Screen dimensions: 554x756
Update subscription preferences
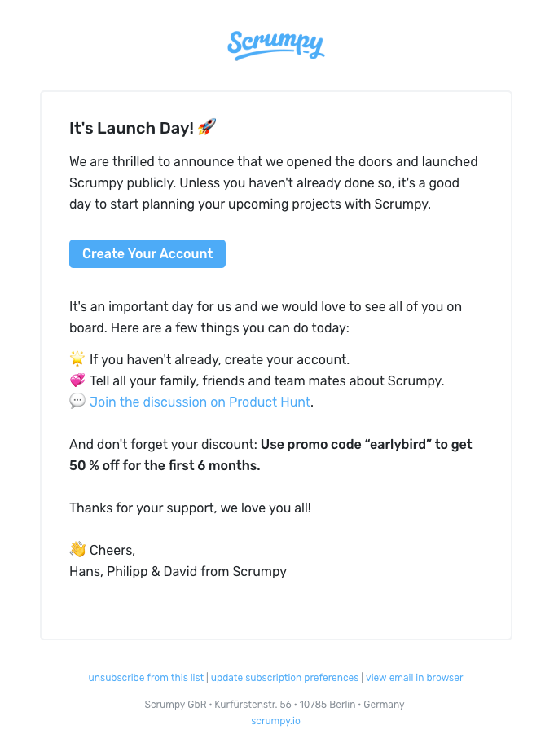coord(284,677)
